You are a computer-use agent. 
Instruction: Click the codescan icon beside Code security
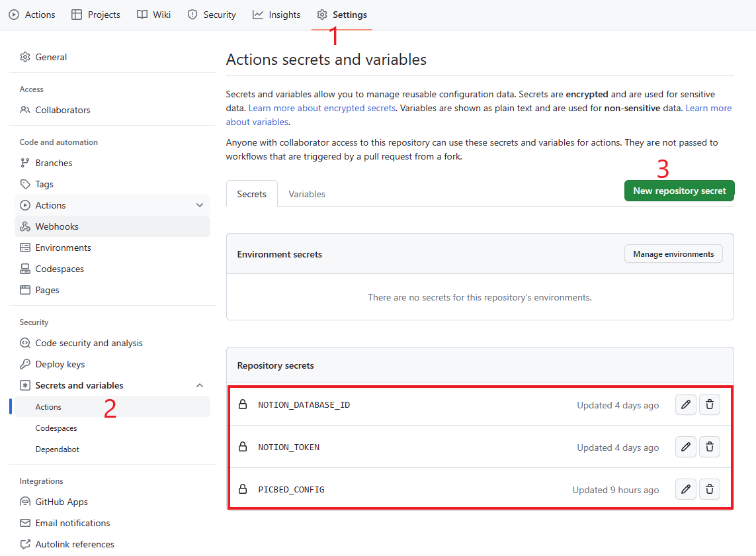(x=25, y=343)
